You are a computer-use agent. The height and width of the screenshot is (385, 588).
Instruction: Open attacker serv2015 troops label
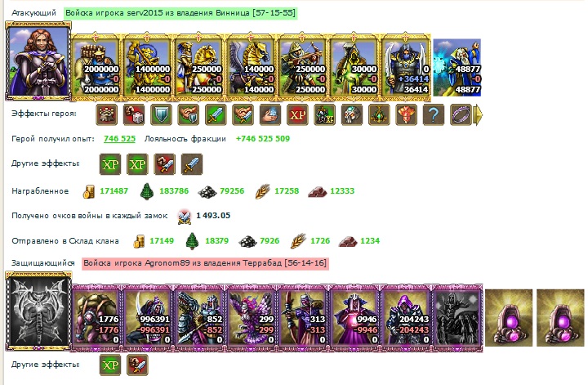180,13
